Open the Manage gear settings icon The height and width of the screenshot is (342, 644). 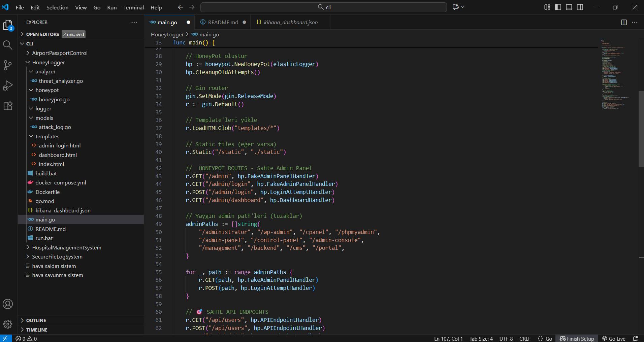[x=7, y=324]
